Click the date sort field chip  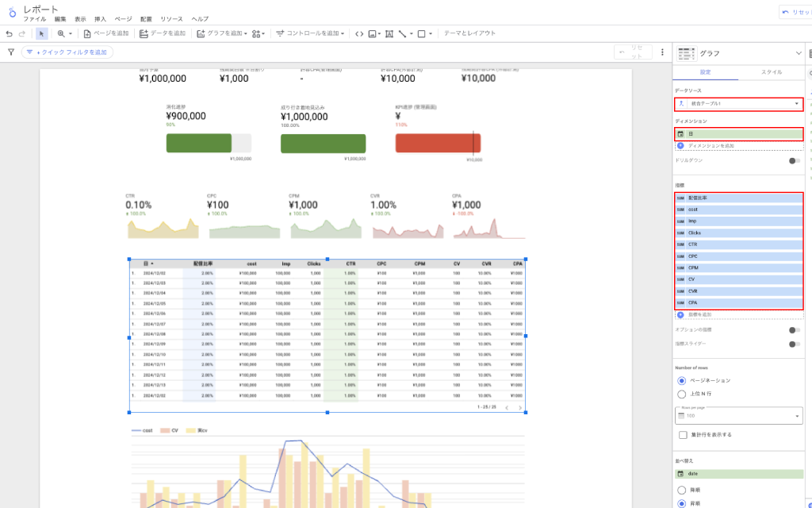(x=738, y=474)
